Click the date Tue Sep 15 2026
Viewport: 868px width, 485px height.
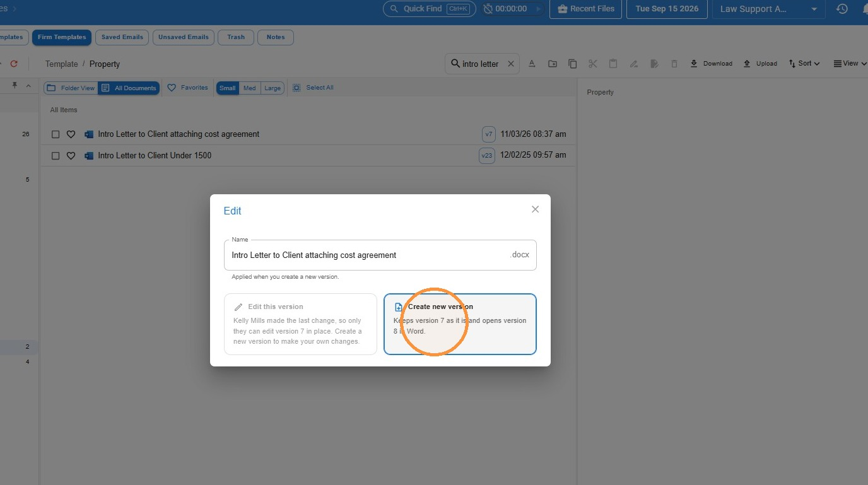[667, 9]
